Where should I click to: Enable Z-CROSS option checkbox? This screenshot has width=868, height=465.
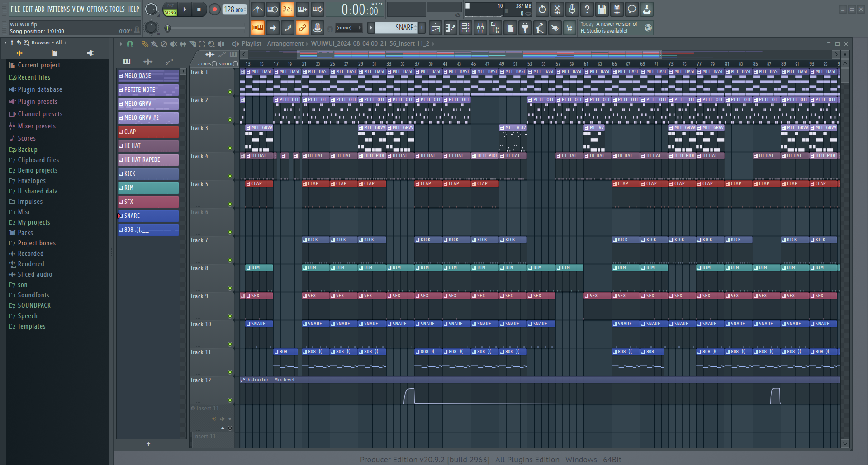tap(214, 64)
